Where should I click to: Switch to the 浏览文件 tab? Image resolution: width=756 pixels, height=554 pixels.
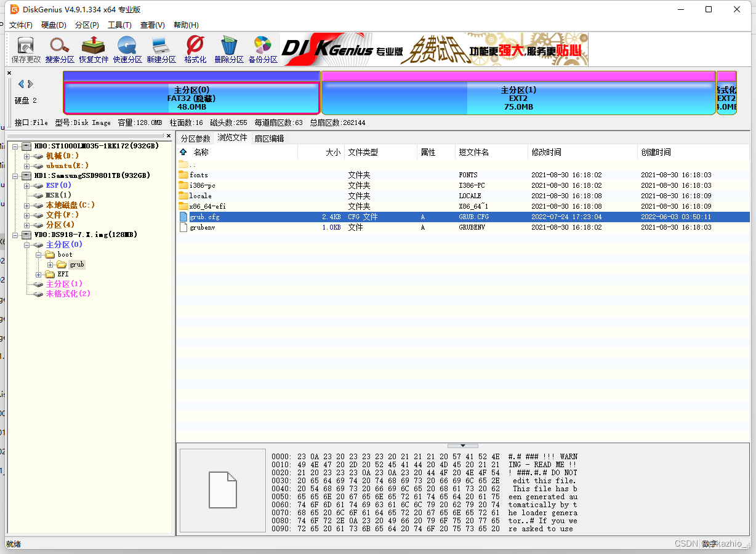tap(232, 138)
